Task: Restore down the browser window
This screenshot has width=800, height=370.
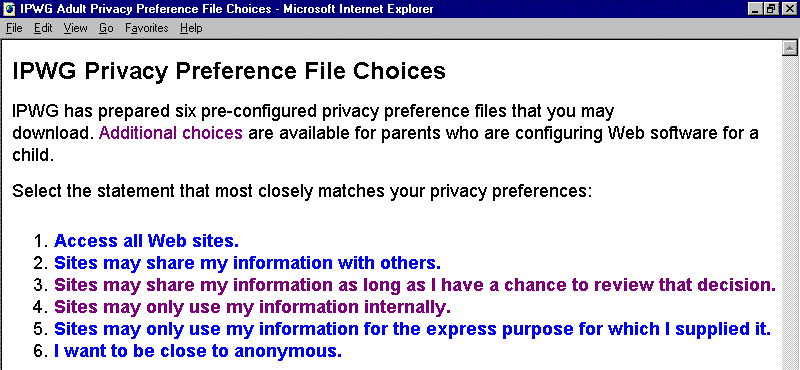Action: tap(771, 9)
